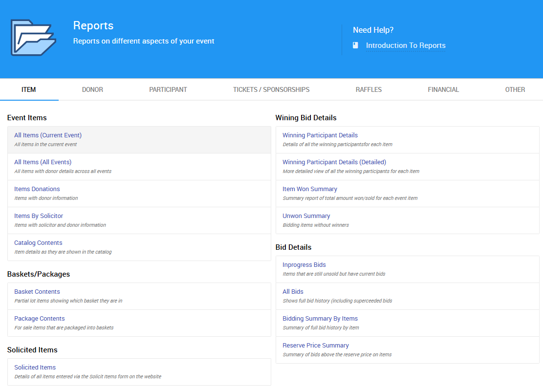This screenshot has width=543, height=392.
Task: Open the Introduction To Reports help link
Action: point(405,45)
